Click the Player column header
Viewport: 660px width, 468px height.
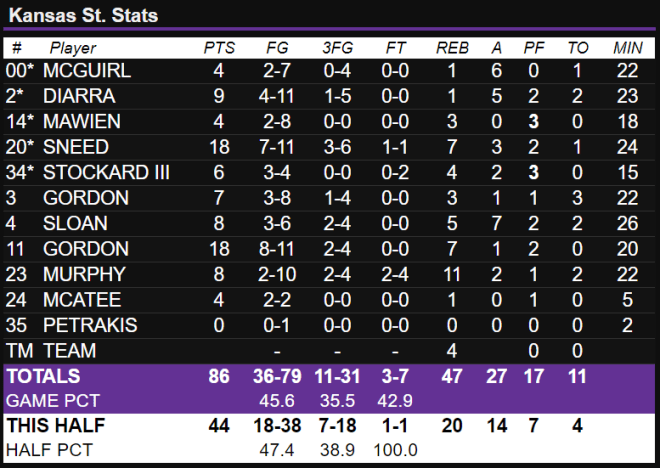(72, 48)
